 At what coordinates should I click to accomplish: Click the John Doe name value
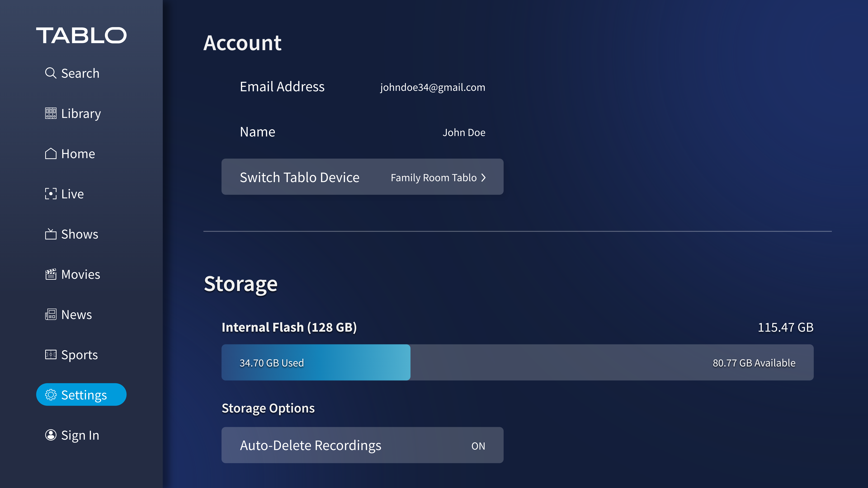tap(464, 132)
